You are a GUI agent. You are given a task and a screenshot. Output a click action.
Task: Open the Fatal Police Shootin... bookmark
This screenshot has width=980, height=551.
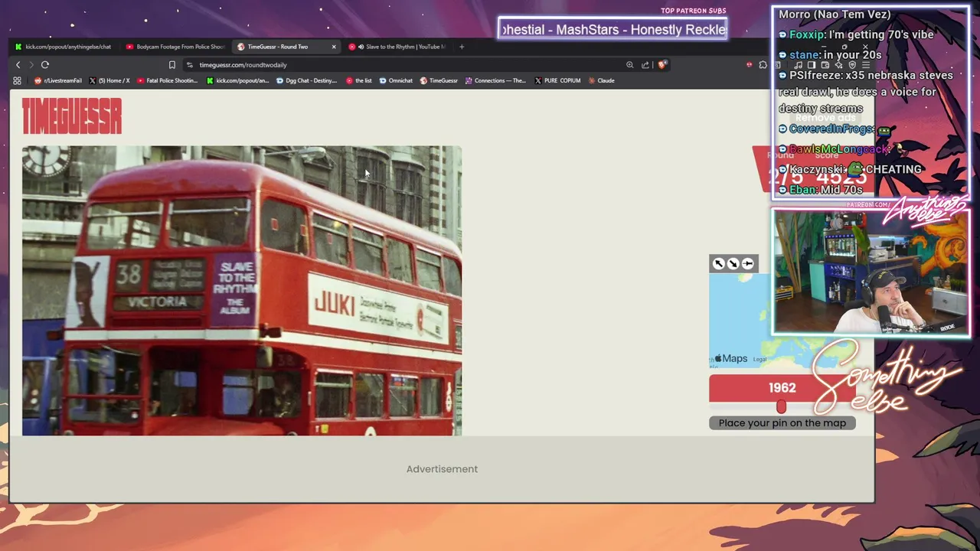pyautogui.click(x=167, y=80)
